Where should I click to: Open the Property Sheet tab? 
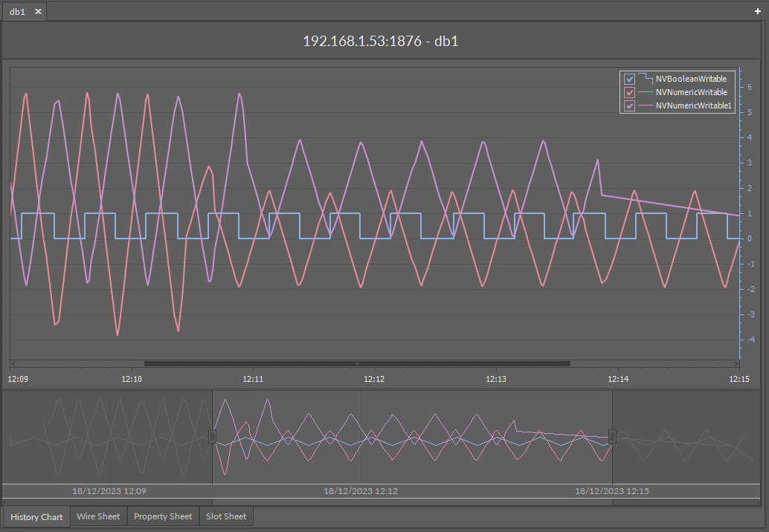[x=163, y=516]
